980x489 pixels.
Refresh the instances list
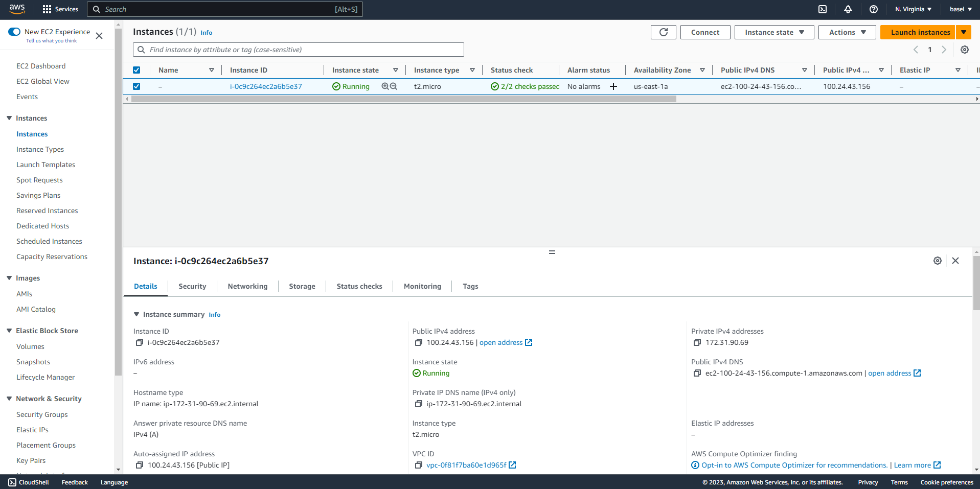point(663,32)
